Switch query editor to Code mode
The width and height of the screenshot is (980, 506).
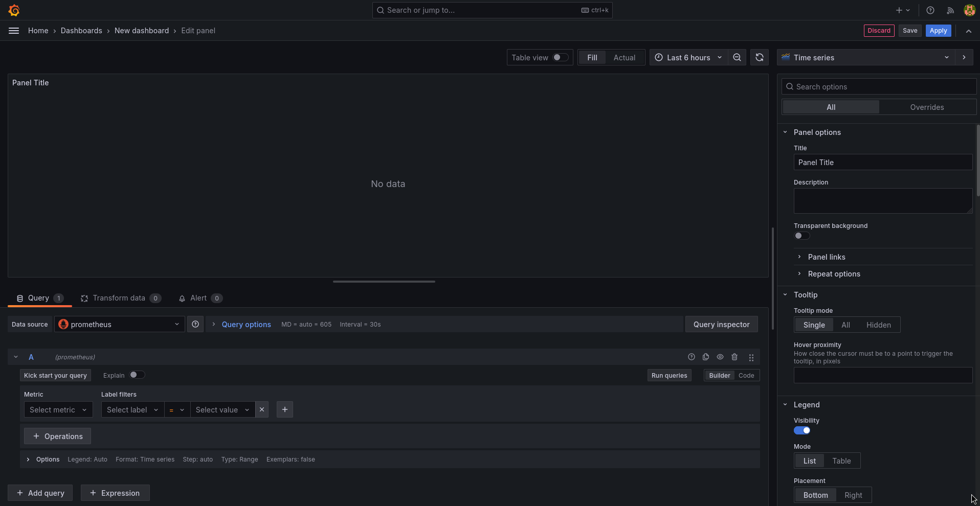pyautogui.click(x=746, y=376)
